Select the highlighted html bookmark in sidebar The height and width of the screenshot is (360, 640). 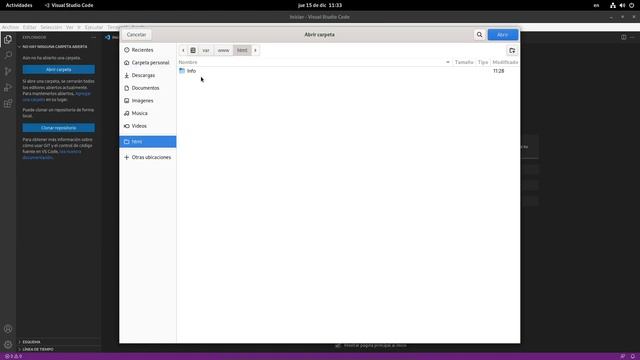click(148, 142)
